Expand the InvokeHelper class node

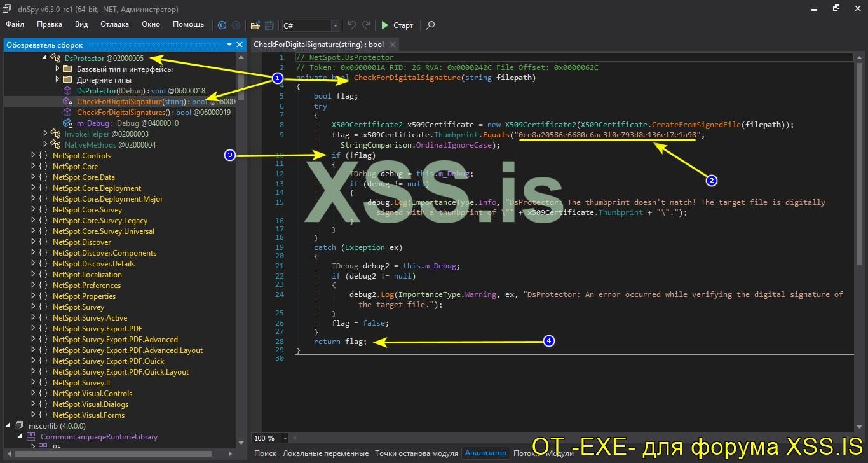coord(45,134)
